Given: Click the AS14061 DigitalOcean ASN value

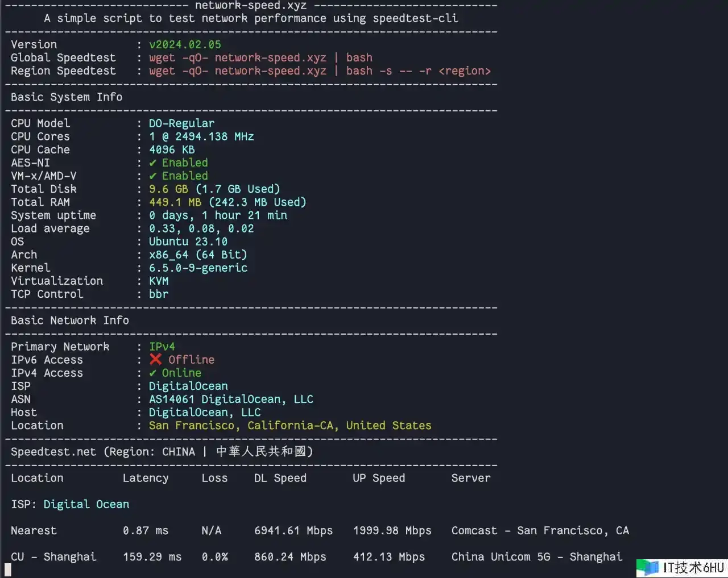Looking at the screenshot, I should pyautogui.click(x=230, y=400).
